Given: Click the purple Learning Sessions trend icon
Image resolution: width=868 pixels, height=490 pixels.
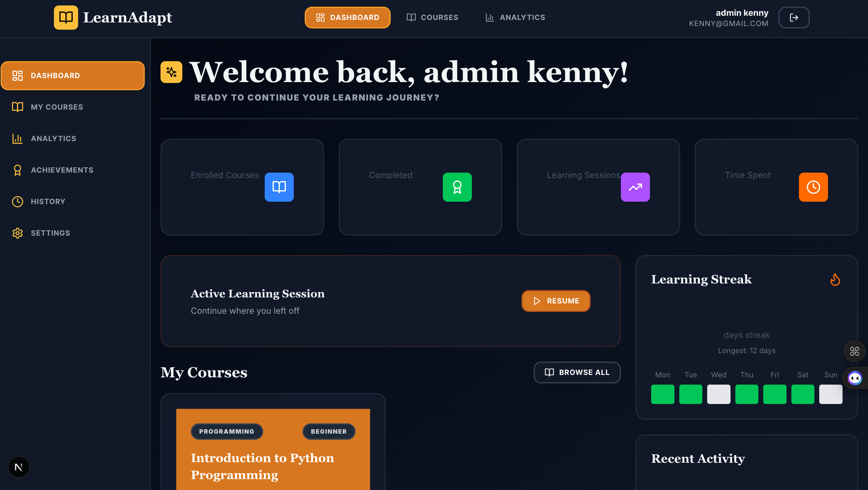Looking at the screenshot, I should [x=635, y=187].
